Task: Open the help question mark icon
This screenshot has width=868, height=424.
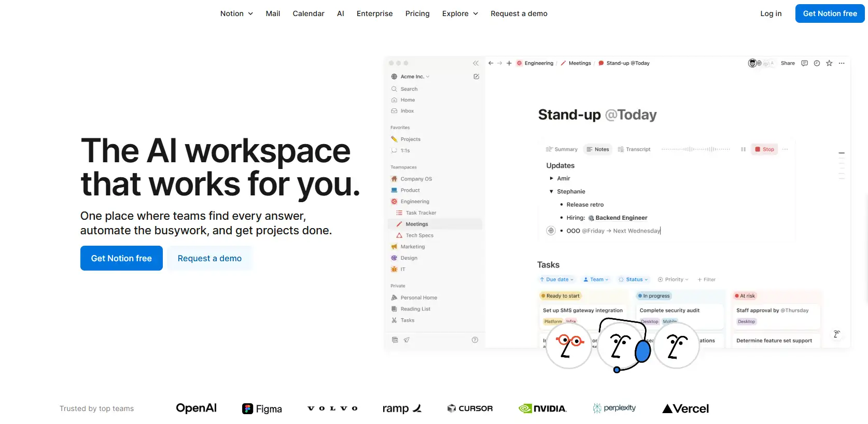Action: pos(475,340)
